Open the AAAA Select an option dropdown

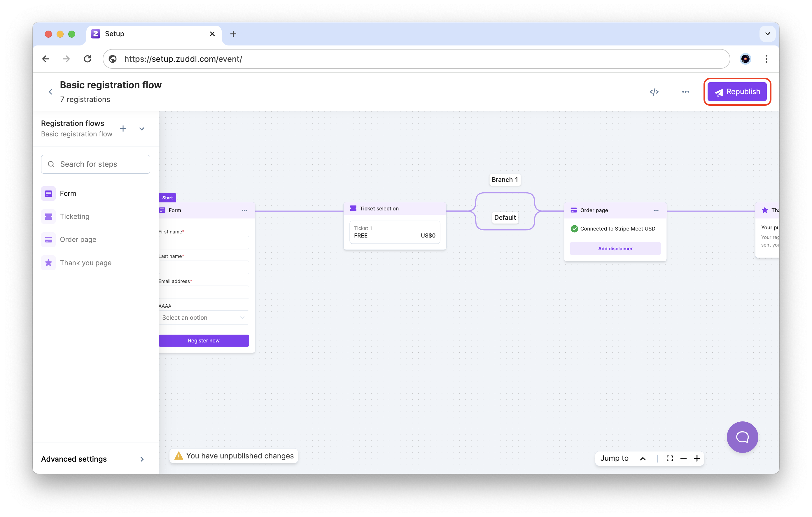(204, 317)
